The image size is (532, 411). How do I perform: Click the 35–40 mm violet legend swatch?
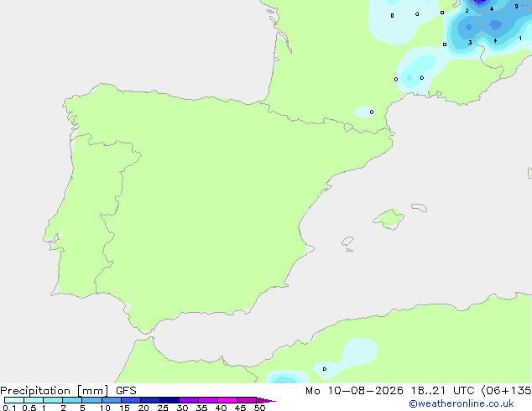[x=208, y=400]
